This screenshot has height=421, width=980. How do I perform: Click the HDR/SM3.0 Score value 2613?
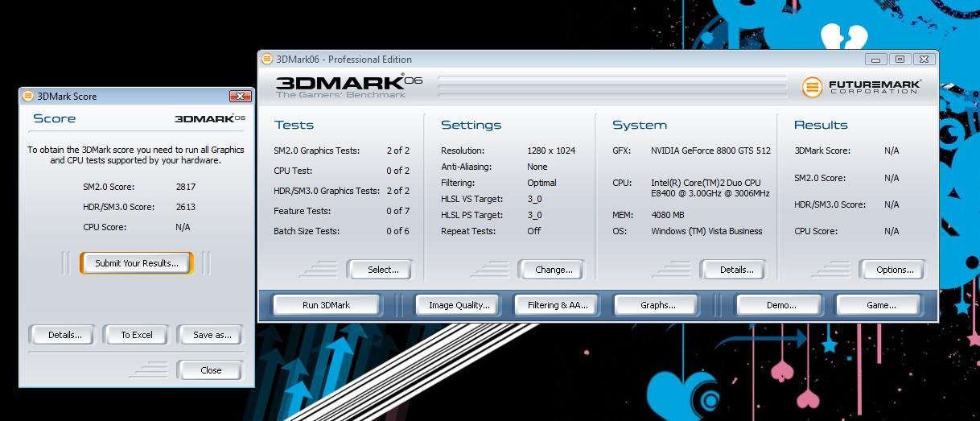(186, 207)
